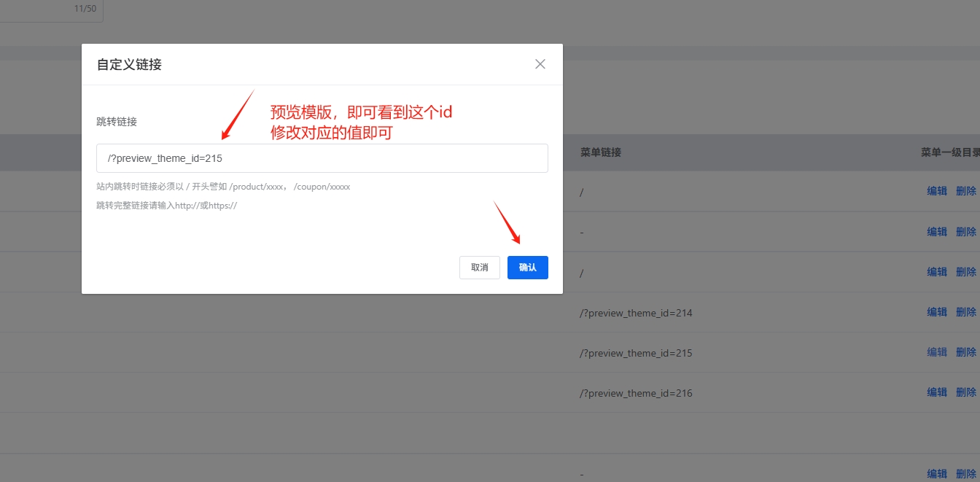Viewport: 980px width, 482px height.
Task: Select the /?preview_theme_id=214 link cell
Action: pos(636,313)
